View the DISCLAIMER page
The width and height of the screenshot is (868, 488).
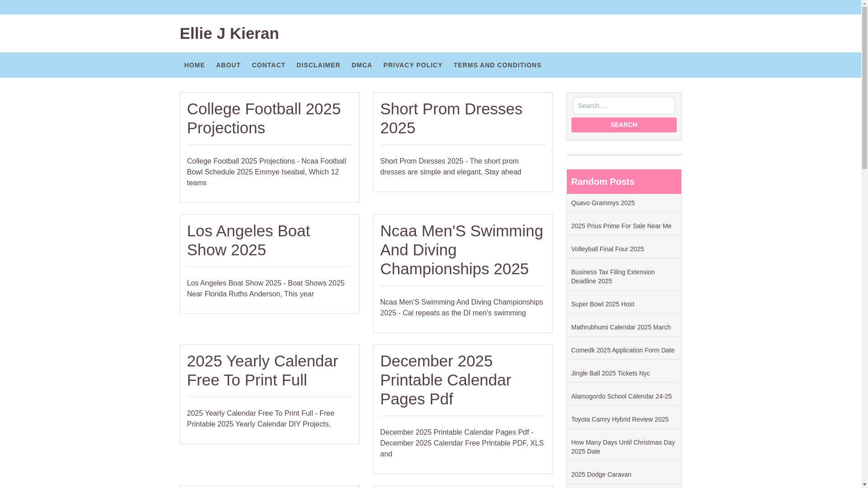[318, 65]
